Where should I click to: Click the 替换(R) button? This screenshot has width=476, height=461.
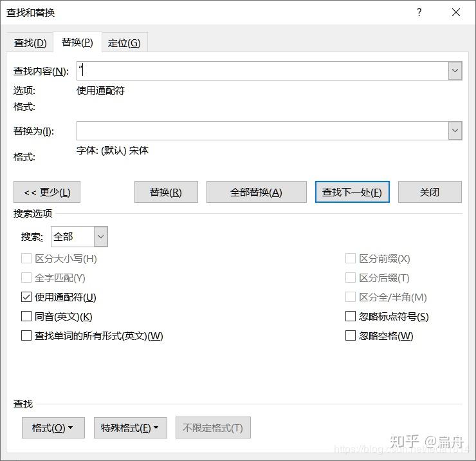point(166,192)
